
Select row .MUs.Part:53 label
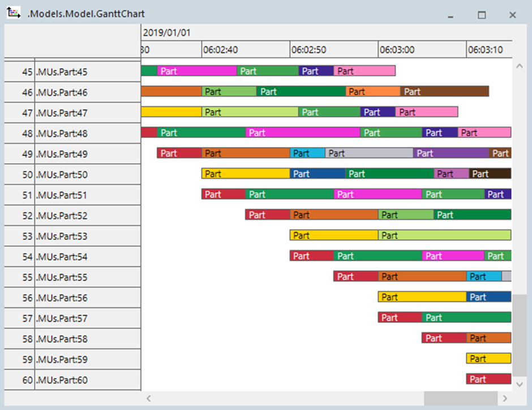[62, 236]
